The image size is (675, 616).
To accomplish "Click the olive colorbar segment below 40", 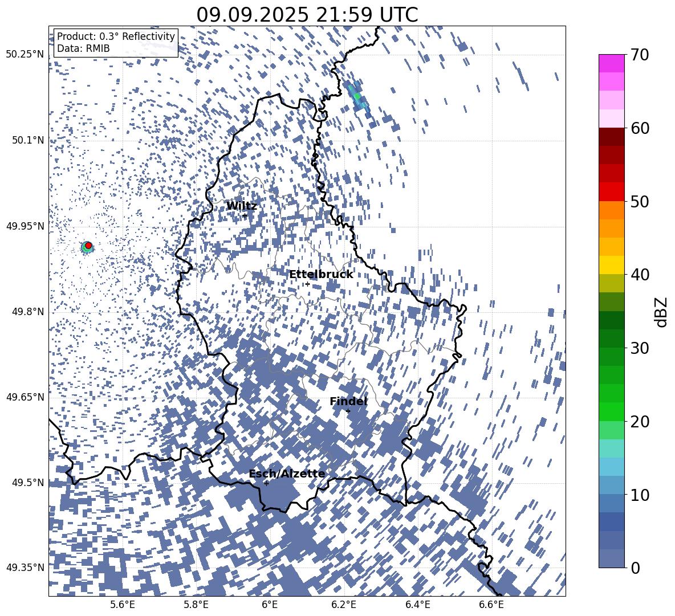I will pos(611,283).
